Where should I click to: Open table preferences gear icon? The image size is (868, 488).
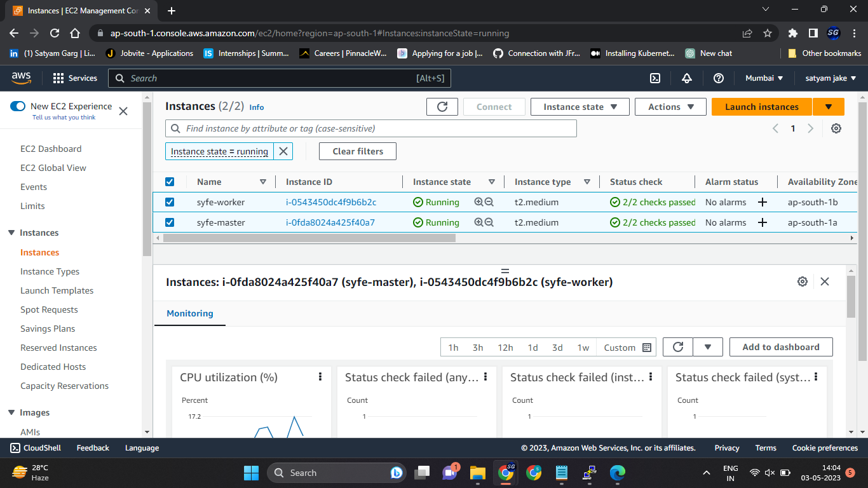coord(836,128)
